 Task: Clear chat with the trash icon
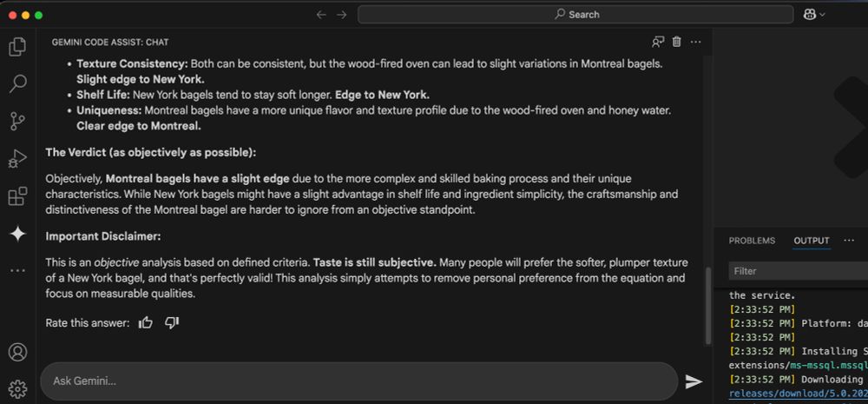[x=676, y=42]
